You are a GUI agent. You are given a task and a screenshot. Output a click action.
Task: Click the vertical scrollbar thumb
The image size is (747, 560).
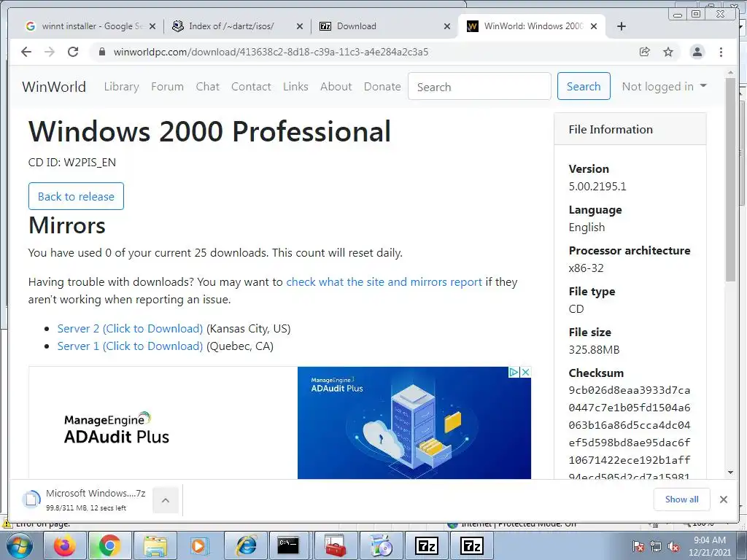point(731,180)
